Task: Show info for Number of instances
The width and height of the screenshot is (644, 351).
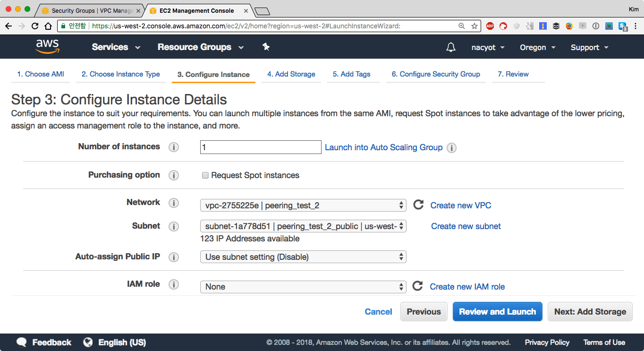Action: pos(174,147)
